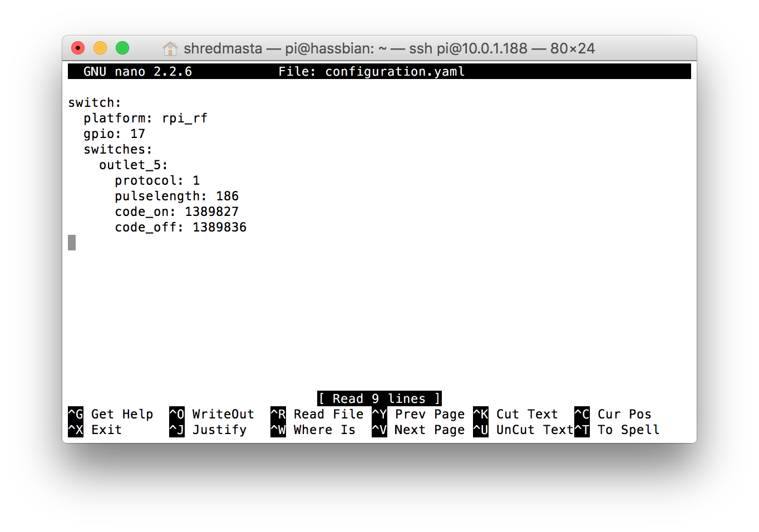Click the ^T To Spell shortcut
The width and height of the screenshot is (759, 532).
coord(617,430)
